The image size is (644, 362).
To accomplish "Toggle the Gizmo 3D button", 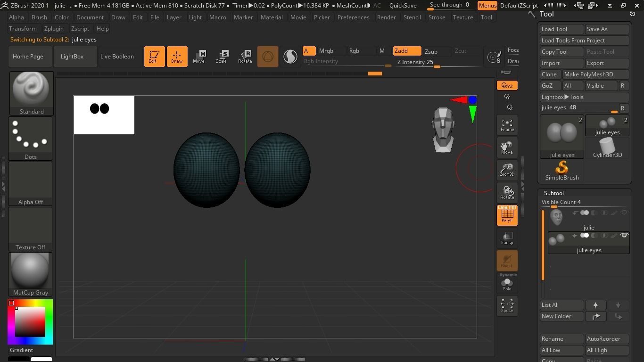I will pos(267,56).
